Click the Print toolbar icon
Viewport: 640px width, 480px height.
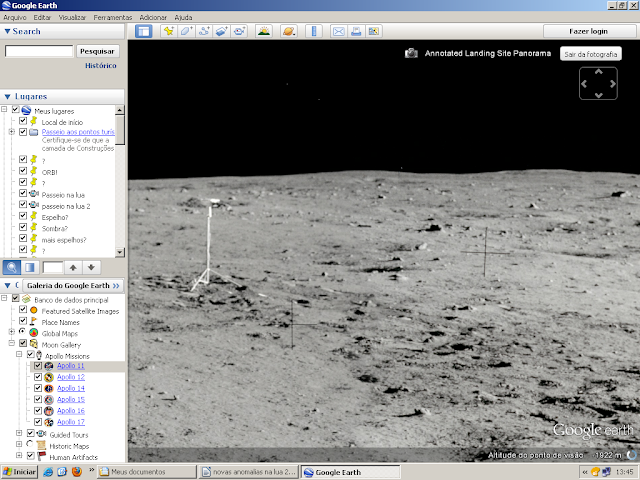[356, 31]
